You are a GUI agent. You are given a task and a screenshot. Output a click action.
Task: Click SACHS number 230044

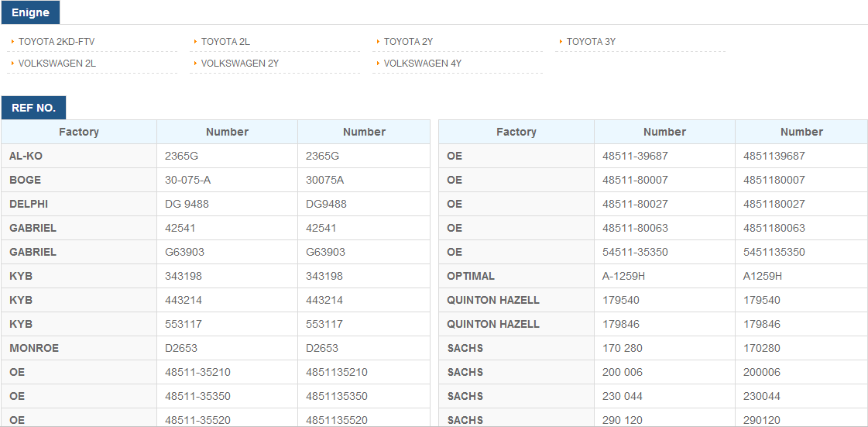pyautogui.click(x=762, y=397)
